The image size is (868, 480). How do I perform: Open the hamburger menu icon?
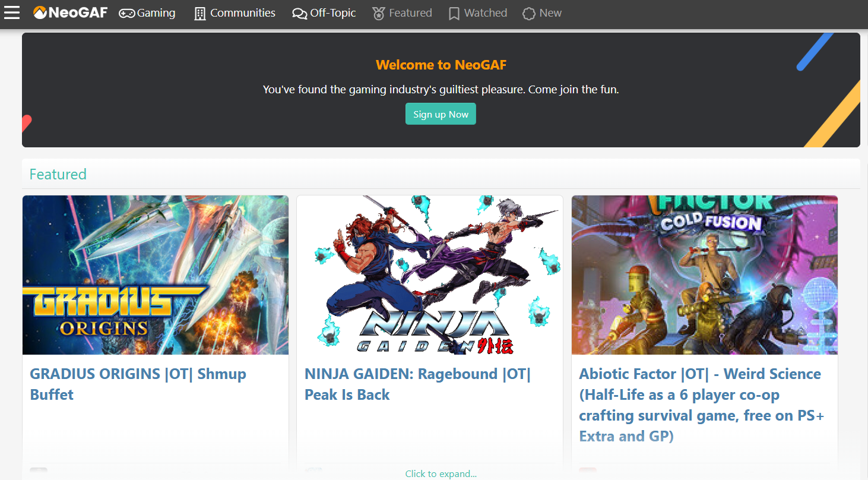coord(12,12)
